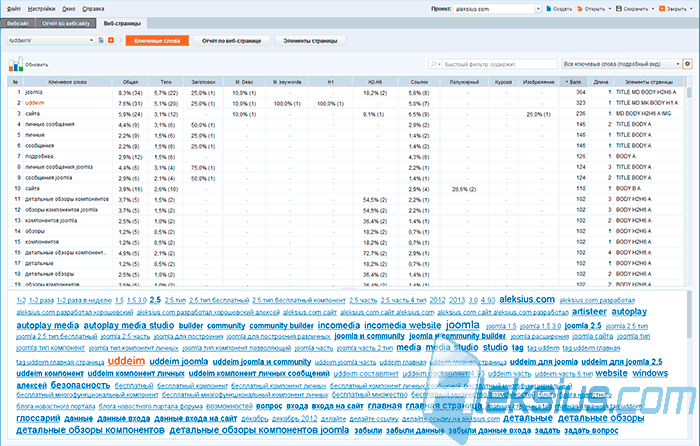Select the 'обзоры компонентов joomla' keyword in row 12
Viewport: 700px width, 446px height.
click(x=61, y=210)
